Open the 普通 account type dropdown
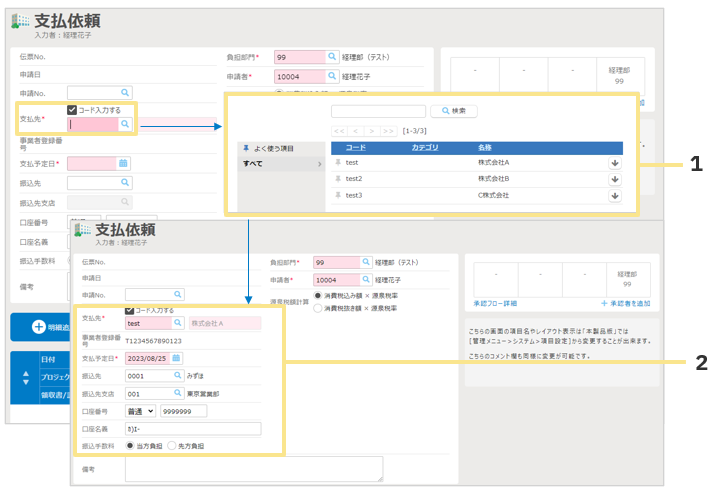This screenshot has height=492, width=720. pos(142,411)
